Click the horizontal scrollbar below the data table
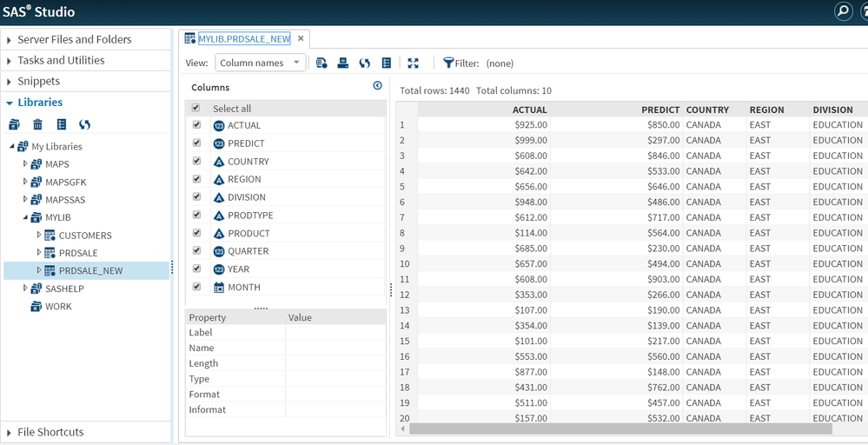 [620, 428]
